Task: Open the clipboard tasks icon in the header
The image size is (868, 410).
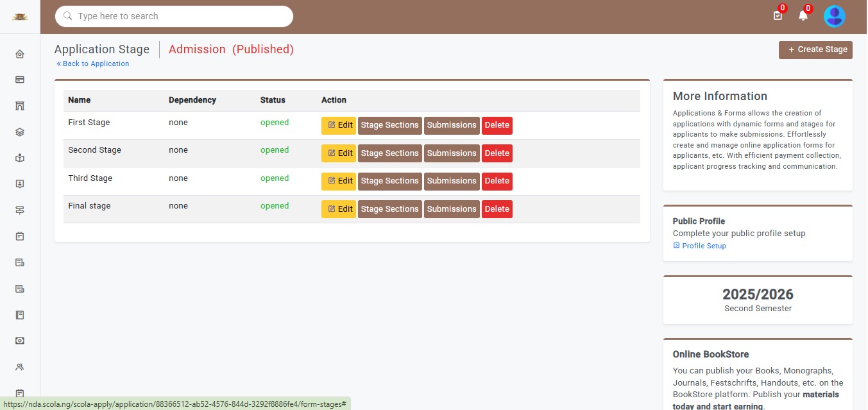Action: click(778, 16)
